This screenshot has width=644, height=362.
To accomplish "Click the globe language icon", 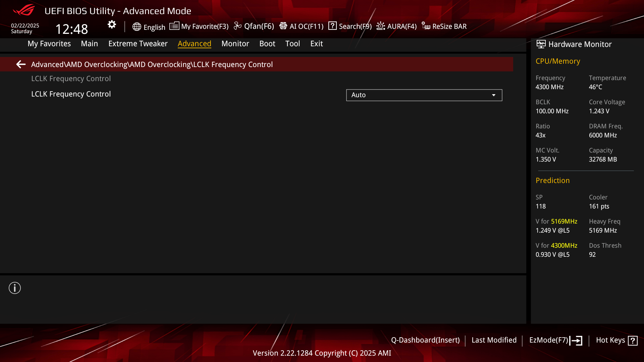I will [137, 27].
